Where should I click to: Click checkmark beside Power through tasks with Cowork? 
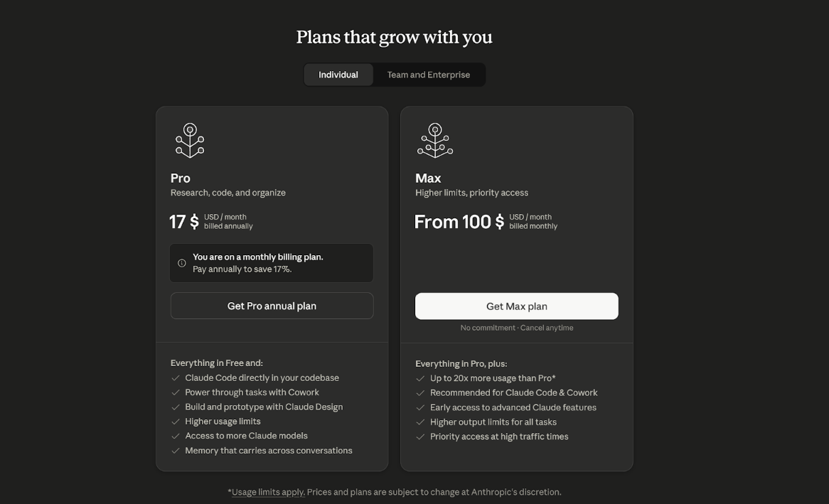point(176,392)
